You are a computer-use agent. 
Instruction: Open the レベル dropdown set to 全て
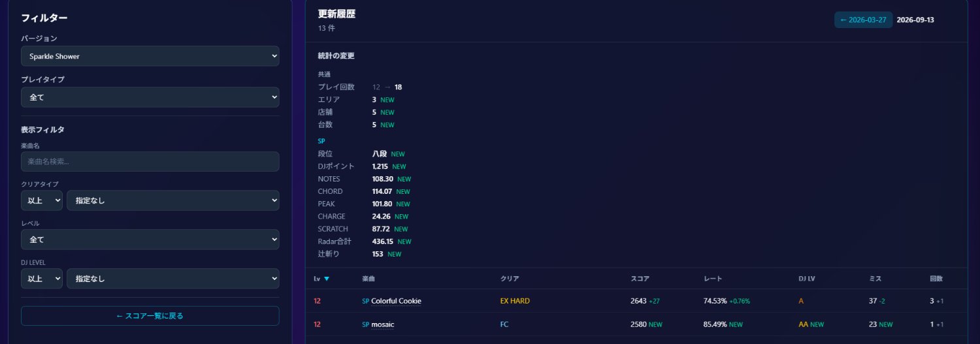(150, 240)
